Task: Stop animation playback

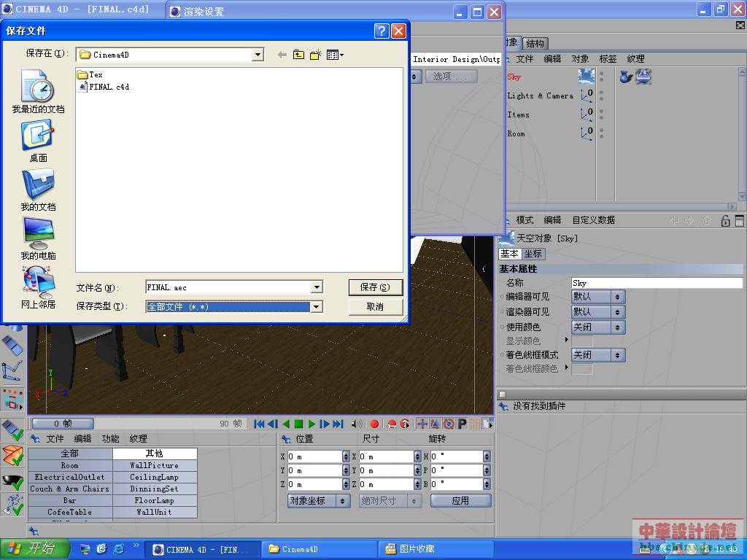Action: click(x=298, y=424)
